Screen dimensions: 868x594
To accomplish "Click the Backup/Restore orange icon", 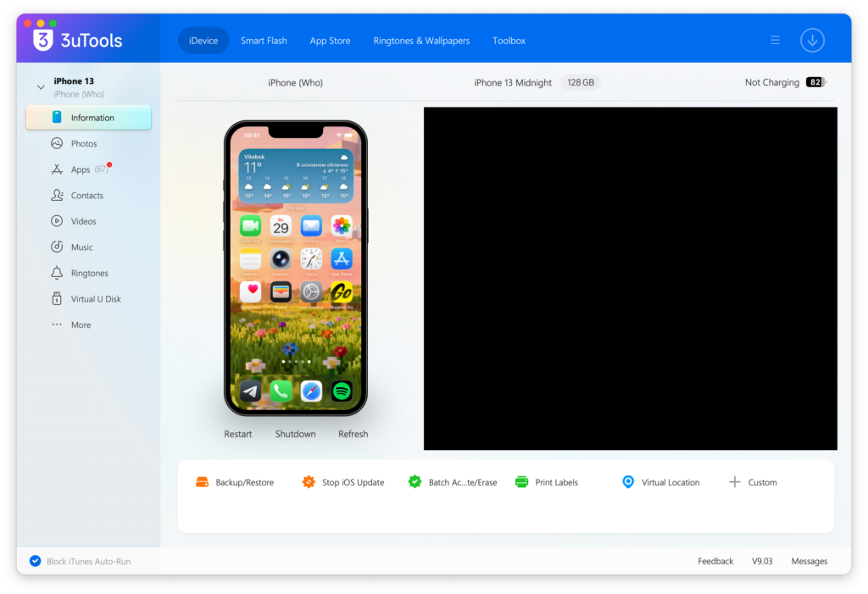I will coord(202,482).
